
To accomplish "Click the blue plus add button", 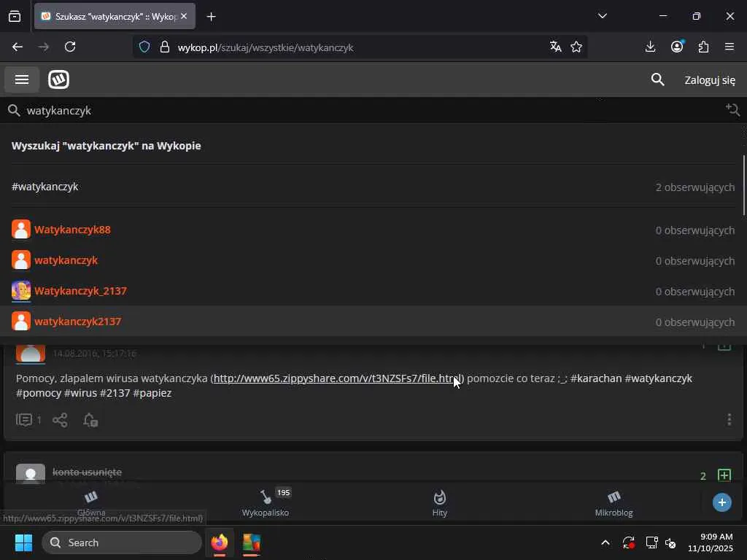I will point(721,502).
